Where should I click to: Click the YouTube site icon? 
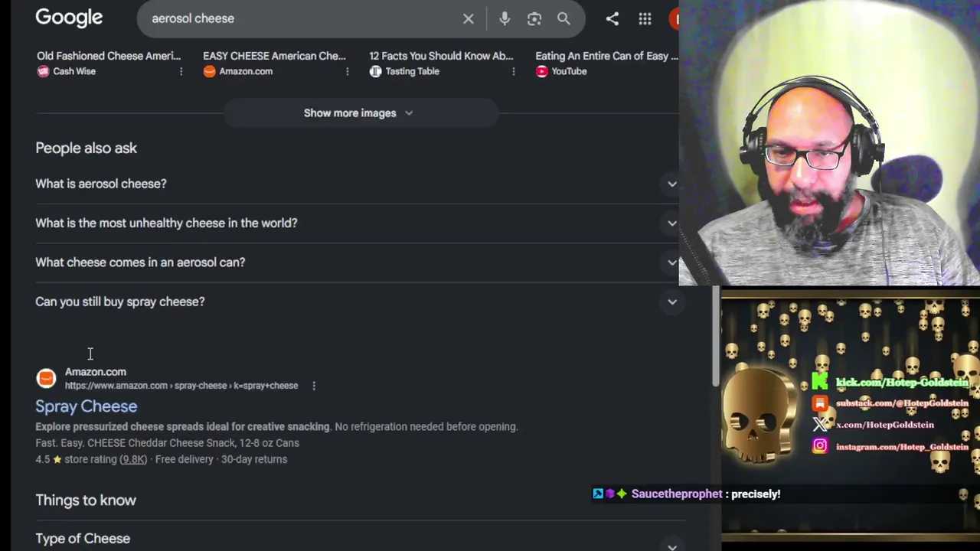pyautogui.click(x=541, y=71)
